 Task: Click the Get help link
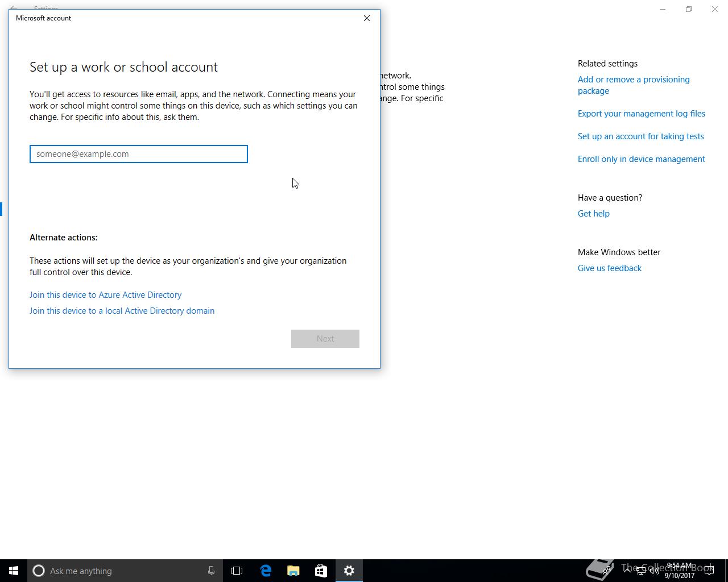pos(594,214)
